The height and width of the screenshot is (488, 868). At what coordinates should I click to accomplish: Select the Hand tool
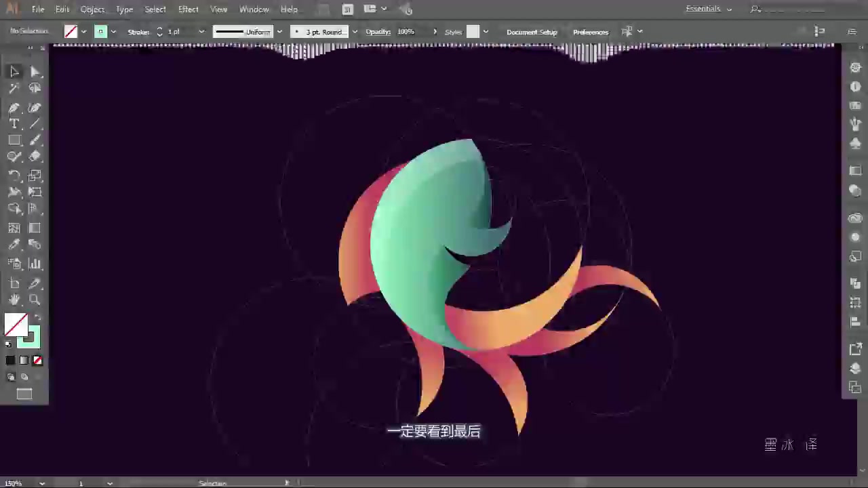[x=14, y=300]
